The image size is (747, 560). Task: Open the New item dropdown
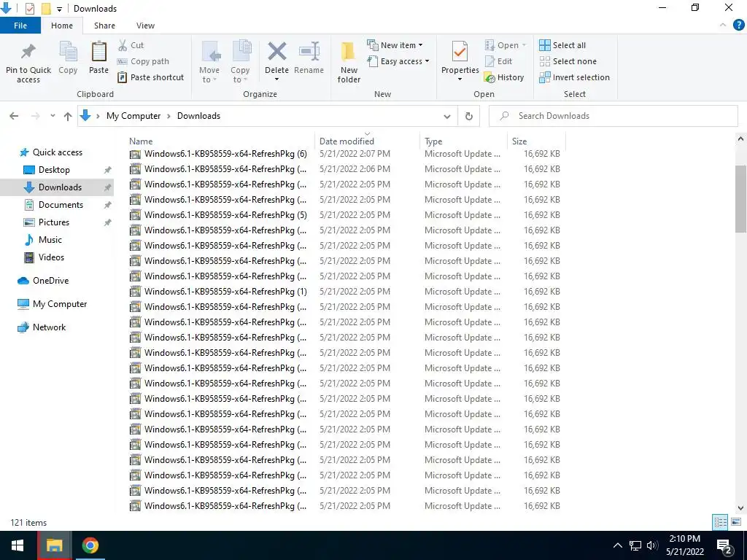coord(395,45)
